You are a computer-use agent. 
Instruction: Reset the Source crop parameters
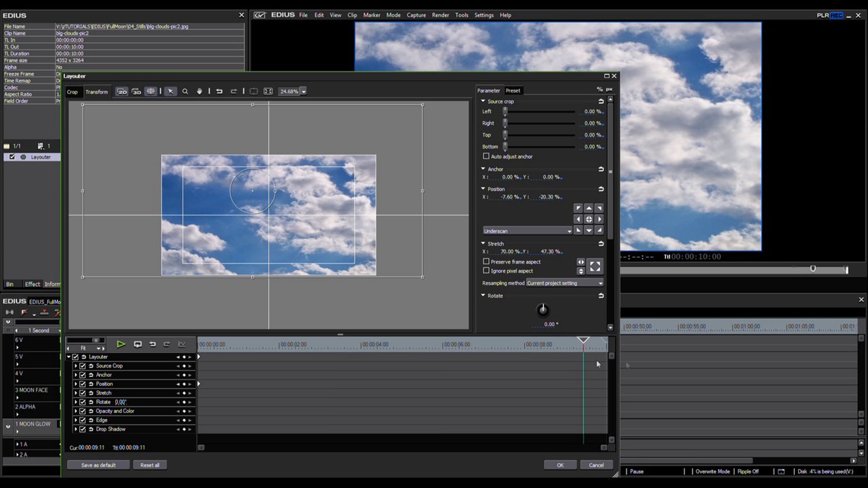pos(601,101)
